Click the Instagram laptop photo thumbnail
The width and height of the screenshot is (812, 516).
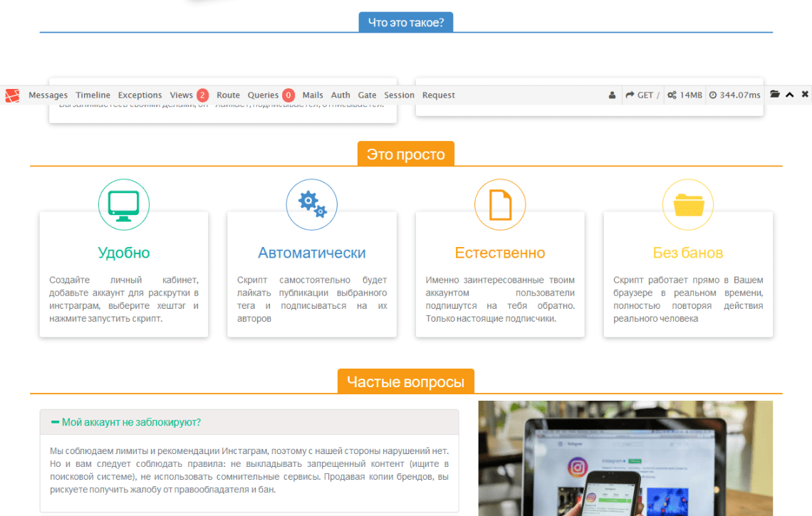tap(625, 458)
